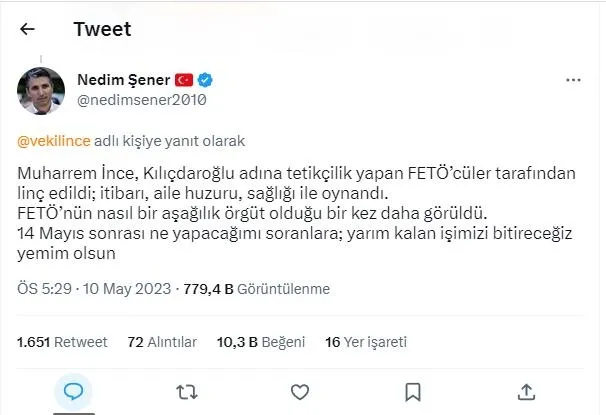View the 72 Alıntılar quotes

point(162,342)
